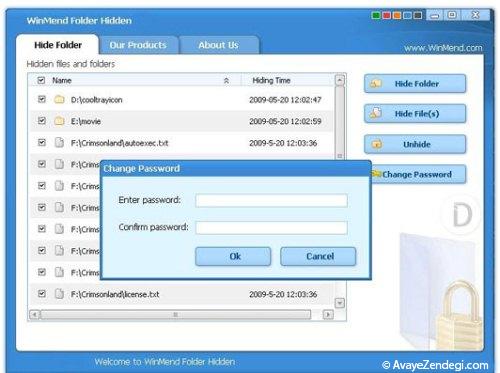Uncheck the D:\cooltrayicon checkbox
500x373 pixels.
pos(41,99)
